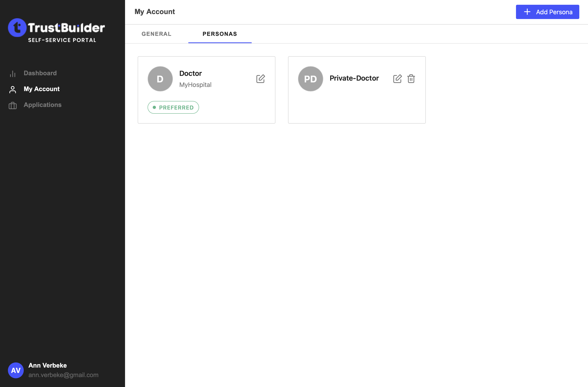588x387 pixels.
Task: Click the Dashboard bar chart icon
Action: (x=13, y=74)
